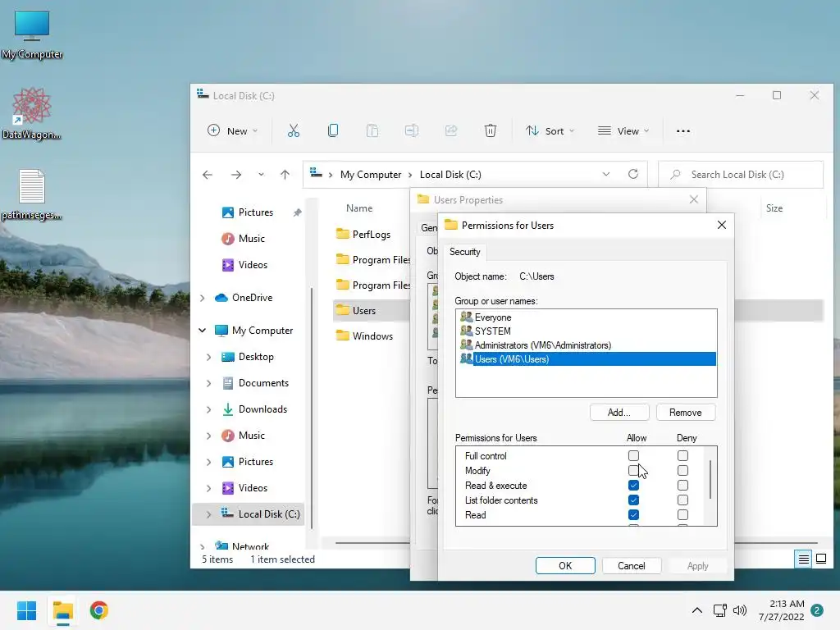Expand the address bar history dropdown
Image resolution: width=840 pixels, height=630 pixels.
[606, 174]
